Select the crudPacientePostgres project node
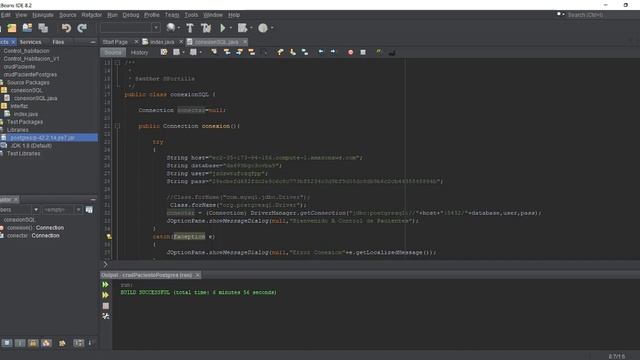640x360 pixels. (30, 75)
